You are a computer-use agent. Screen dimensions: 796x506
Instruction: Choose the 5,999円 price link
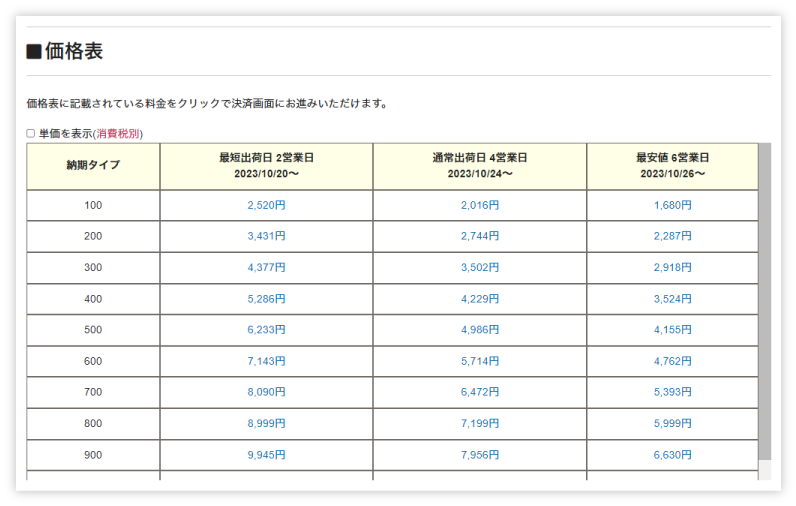[673, 424]
